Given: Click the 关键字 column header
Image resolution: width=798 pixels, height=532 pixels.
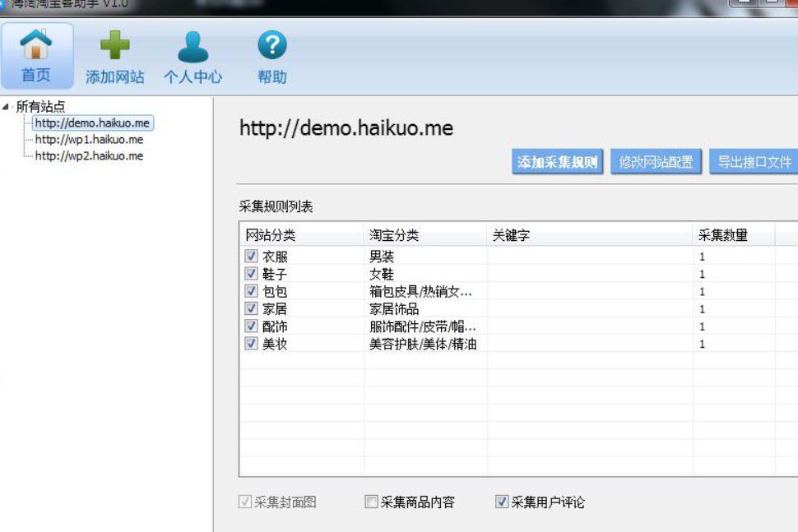Looking at the screenshot, I should click(590, 235).
